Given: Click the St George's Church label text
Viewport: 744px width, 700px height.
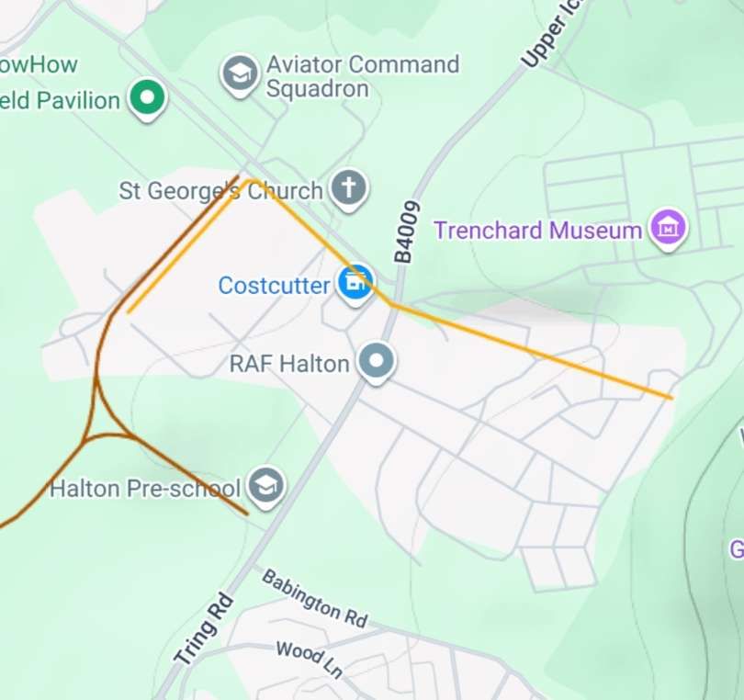Looking at the screenshot, I should pos(220,191).
